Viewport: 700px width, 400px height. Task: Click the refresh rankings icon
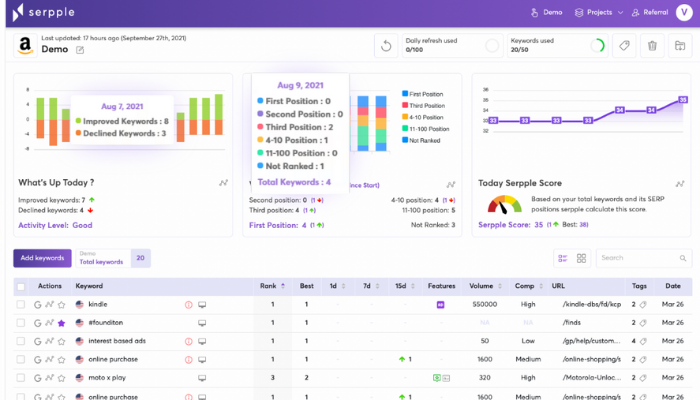(x=386, y=45)
